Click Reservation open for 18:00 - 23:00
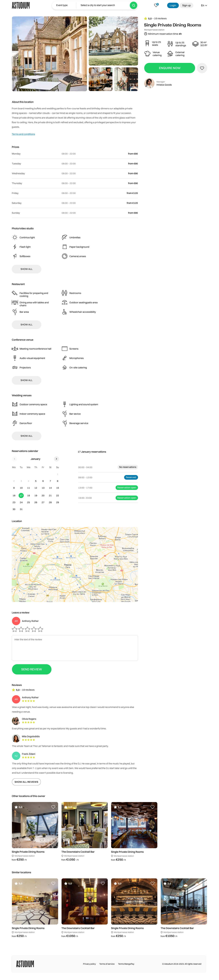219x980 pixels. click(126, 498)
